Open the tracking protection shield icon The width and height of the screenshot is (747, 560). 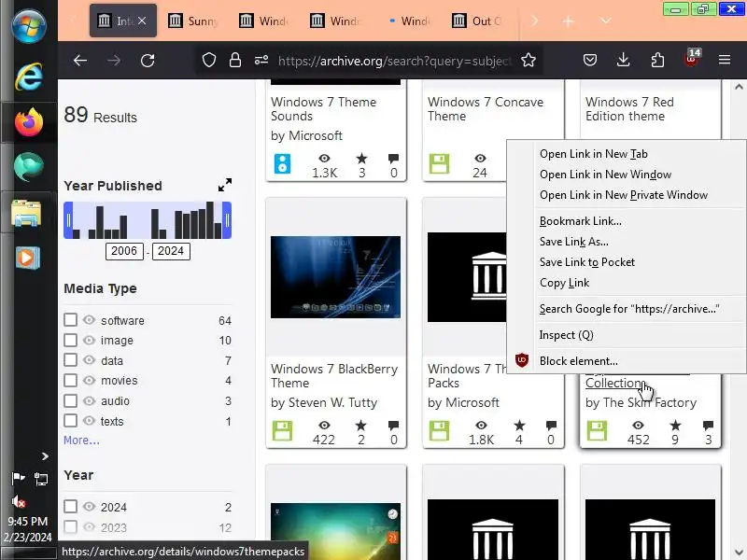[209, 61]
